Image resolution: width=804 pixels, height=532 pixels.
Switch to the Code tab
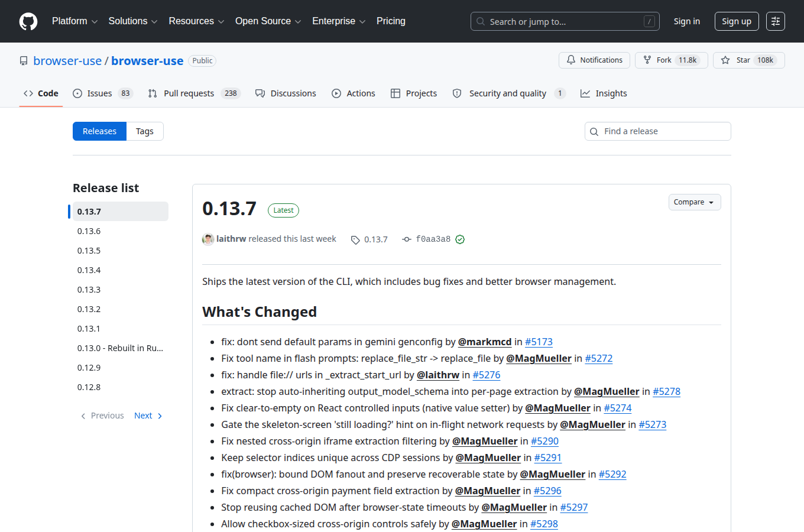(41, 93)
